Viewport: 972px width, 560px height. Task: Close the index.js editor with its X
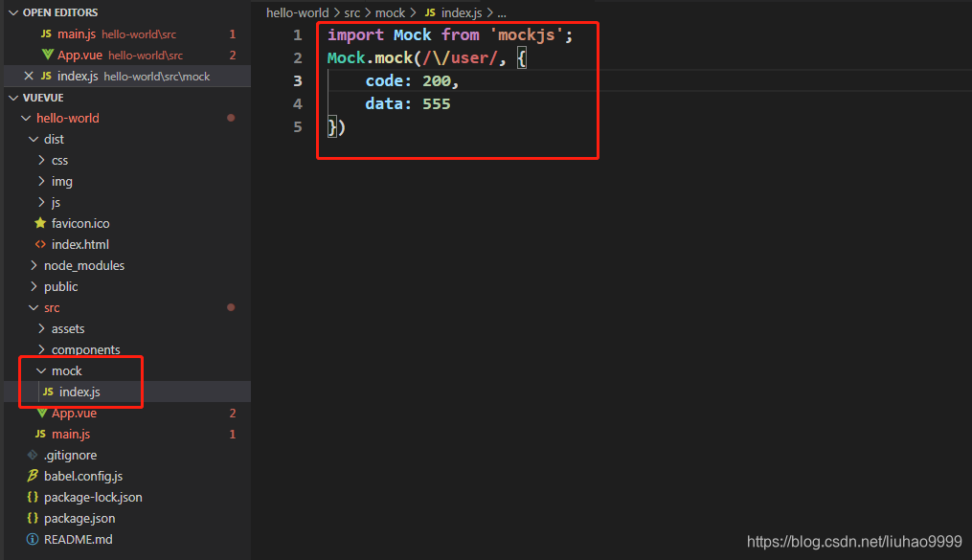click(x=29, y=76)
